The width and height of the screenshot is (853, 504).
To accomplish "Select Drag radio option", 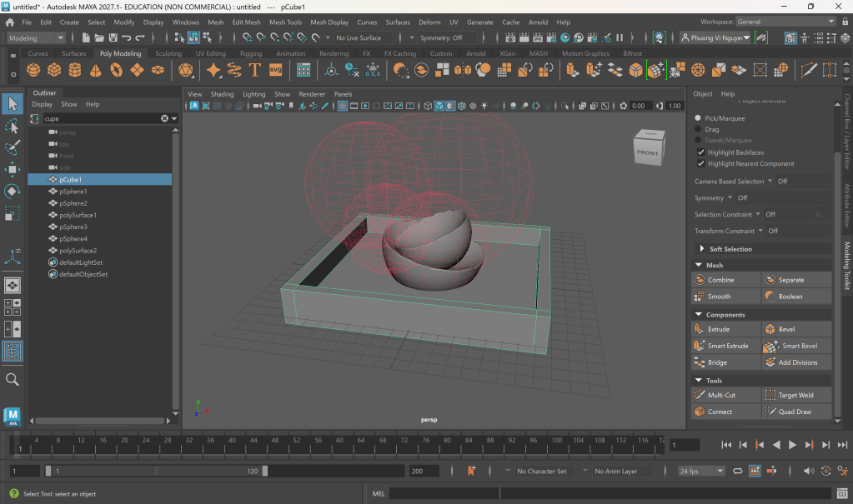I will tap(698, 129).
